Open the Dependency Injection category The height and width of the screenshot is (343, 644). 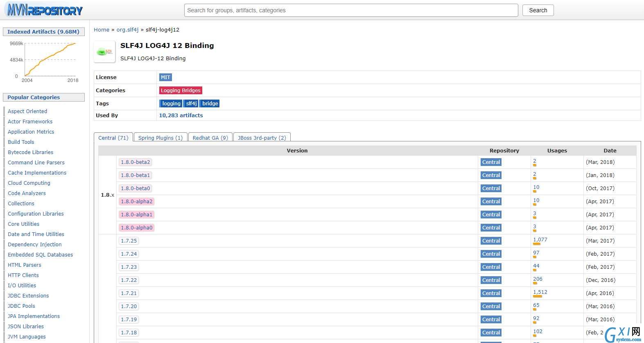click(35, 245)
